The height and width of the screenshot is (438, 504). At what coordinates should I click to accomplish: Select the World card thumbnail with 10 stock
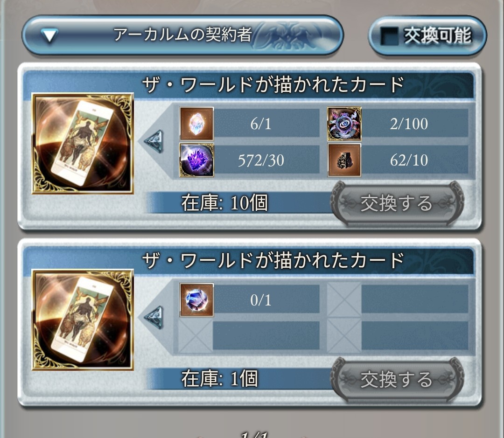tap(83, 143)
